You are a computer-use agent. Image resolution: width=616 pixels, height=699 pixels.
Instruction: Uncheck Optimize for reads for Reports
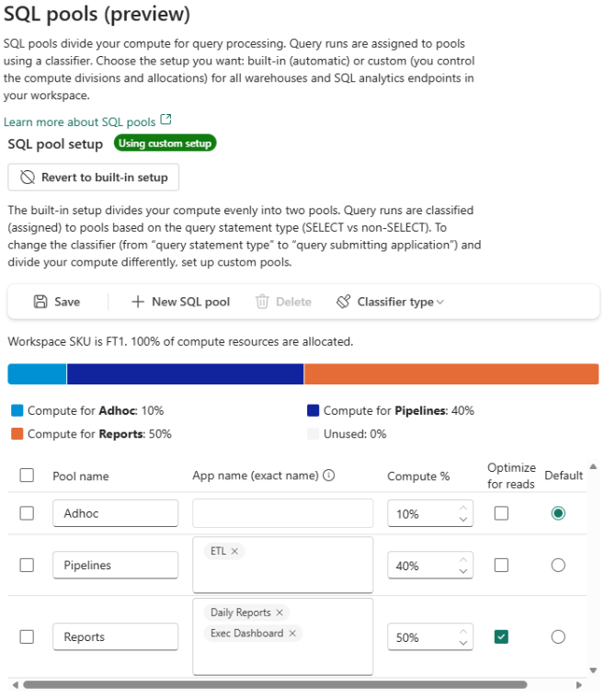tap(501, 636)
